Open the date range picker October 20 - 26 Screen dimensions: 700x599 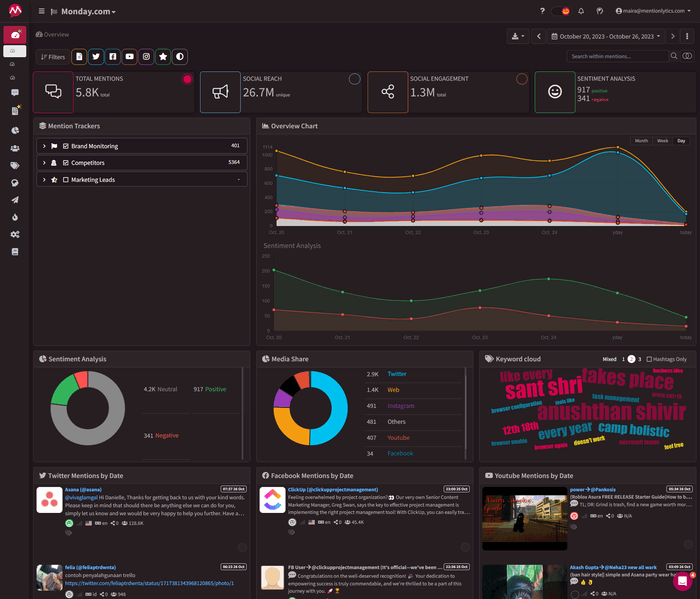(606, 37)
